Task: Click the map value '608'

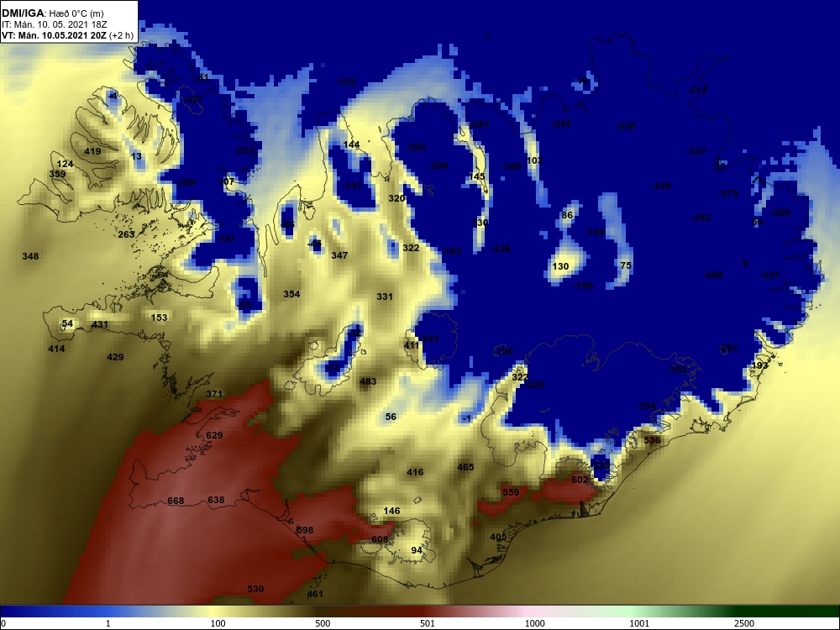Action: [380, 539]
